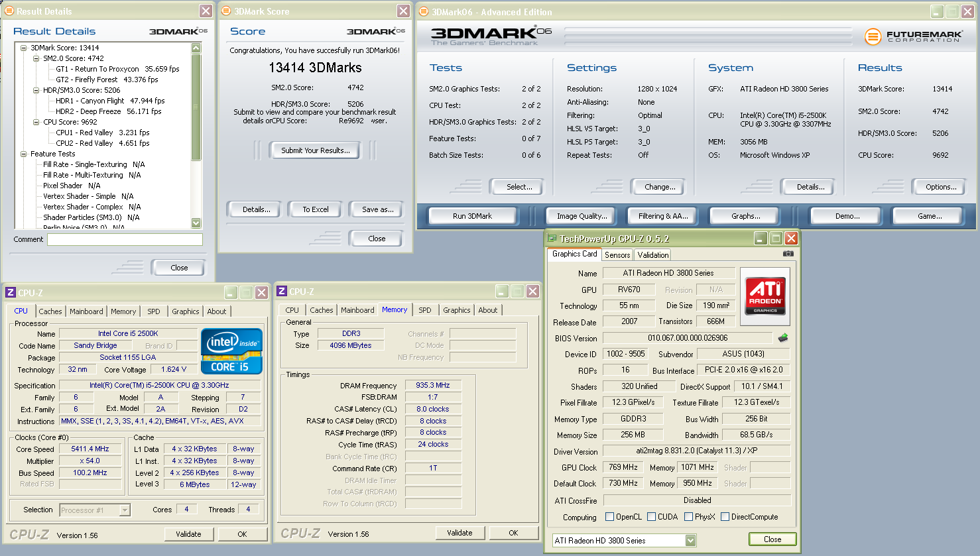Click the Game button
Screen dimensions: 980x556
pos(930,216)
